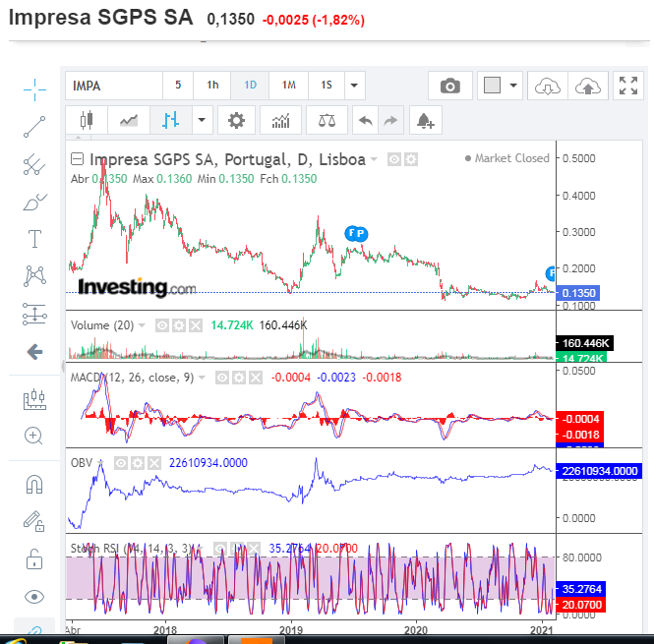Open Volume (20) indicator dropdown
This screenshot has height=644, width=654.
click(x=142, y=324)
